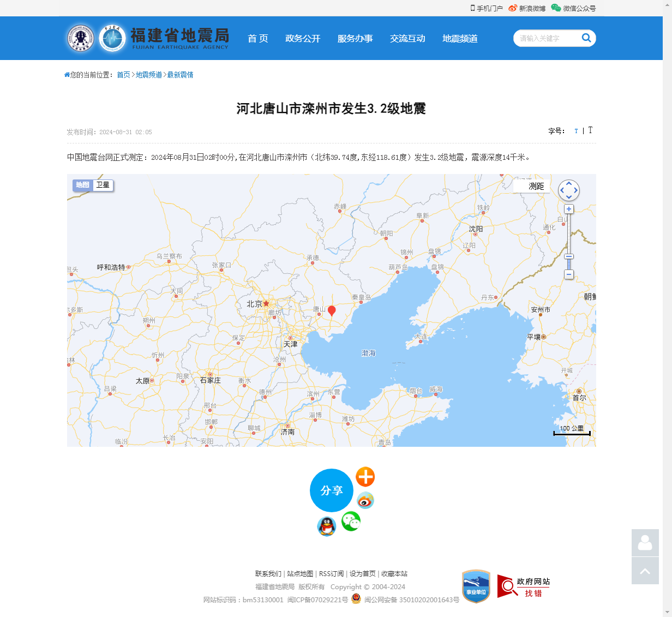
Task: Click the keyword search input field
Action: coord(546,38)
